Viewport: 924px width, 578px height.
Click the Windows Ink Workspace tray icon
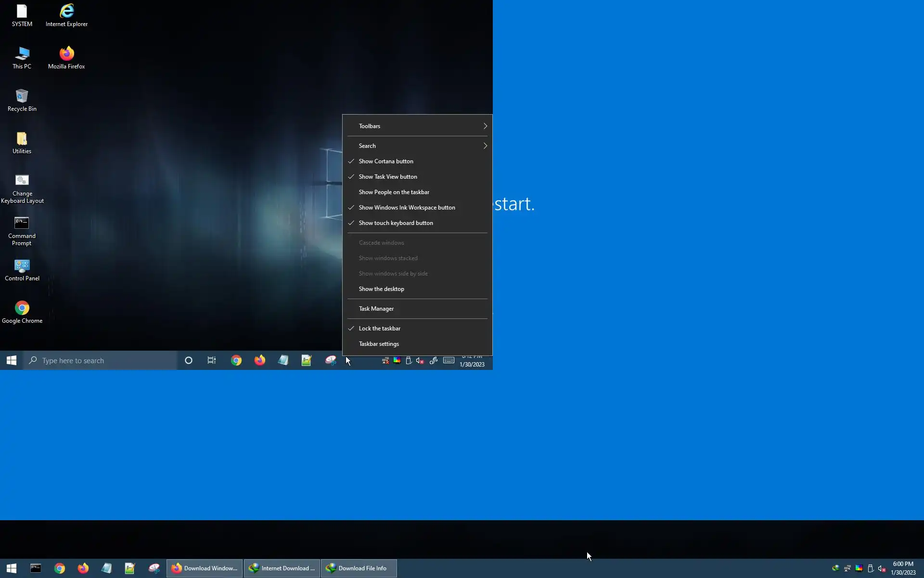click(433, 360)
